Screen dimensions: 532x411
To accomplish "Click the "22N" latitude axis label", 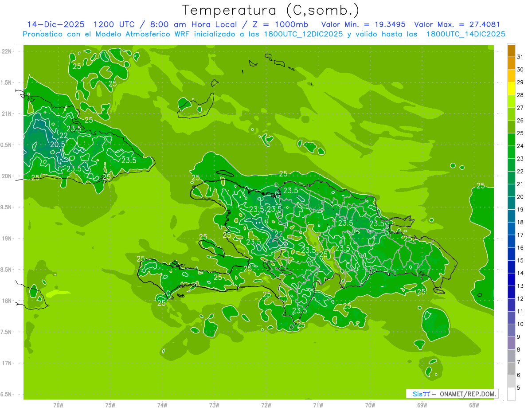I will pyautogui.click(x=7, y=51).
